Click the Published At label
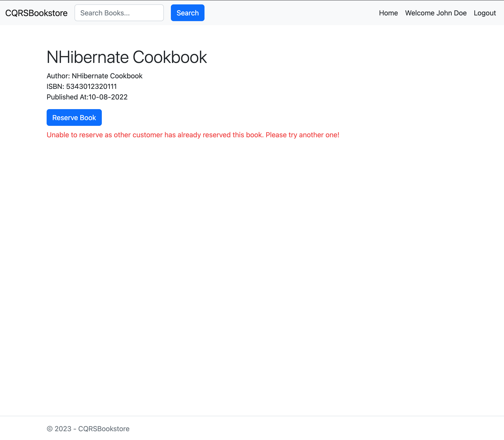Image resolution: width=504 pixels, height=440 pixels. [67, 97]
